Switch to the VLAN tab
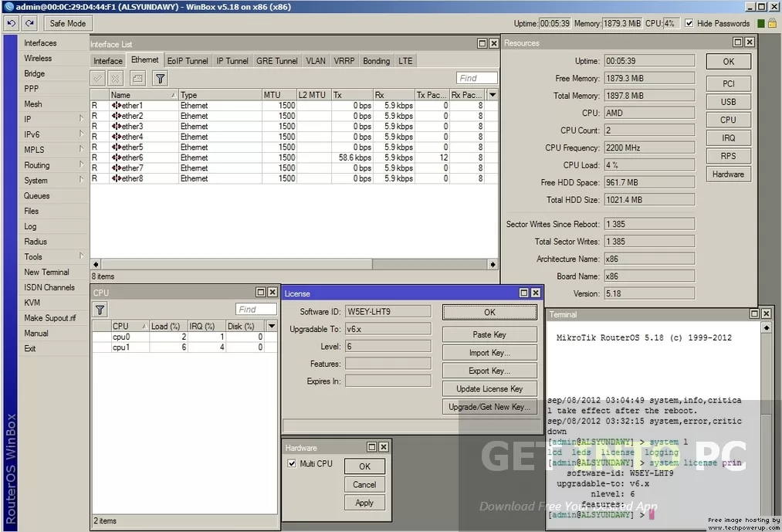782x532 pixels. coord(316,61)
